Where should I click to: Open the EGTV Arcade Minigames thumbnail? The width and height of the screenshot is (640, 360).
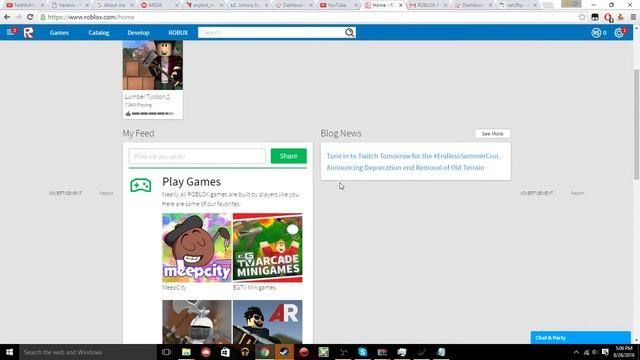pyautogui.click(x=268, y=248)
